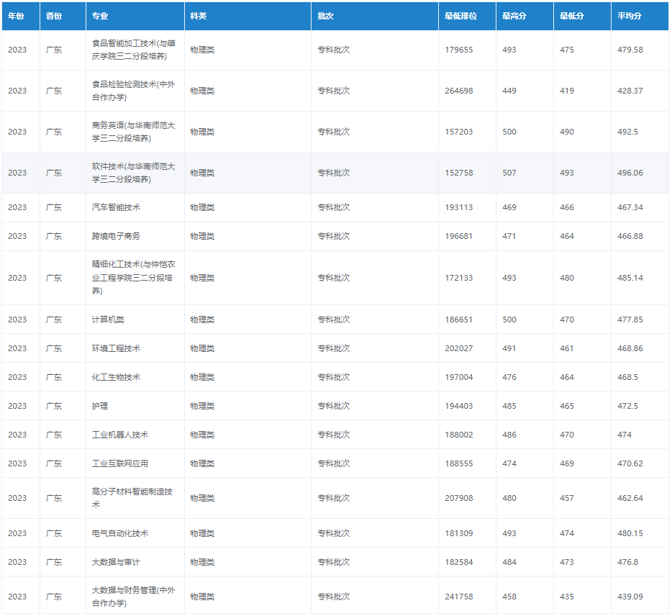The height and width of the screenshot is (616, 672).
Task: Click average score 468.86
Action: pyautogui.click(x=630, y=348)
